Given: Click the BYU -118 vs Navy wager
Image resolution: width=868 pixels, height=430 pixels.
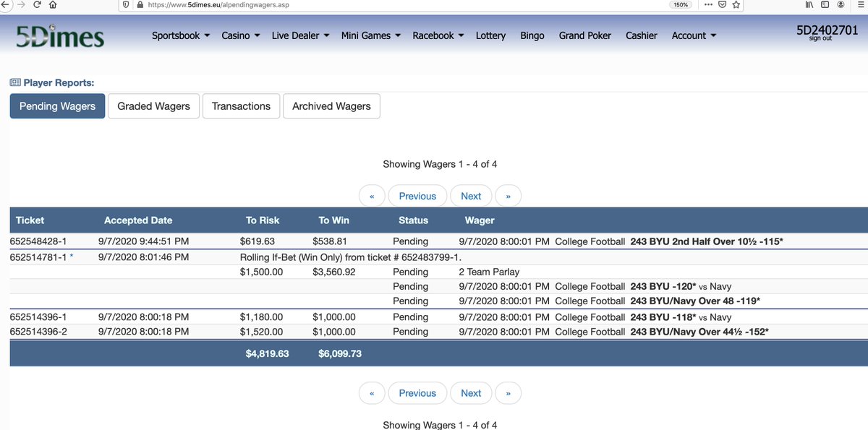Looking at the screenshot, I should click(x=681, y=317).
